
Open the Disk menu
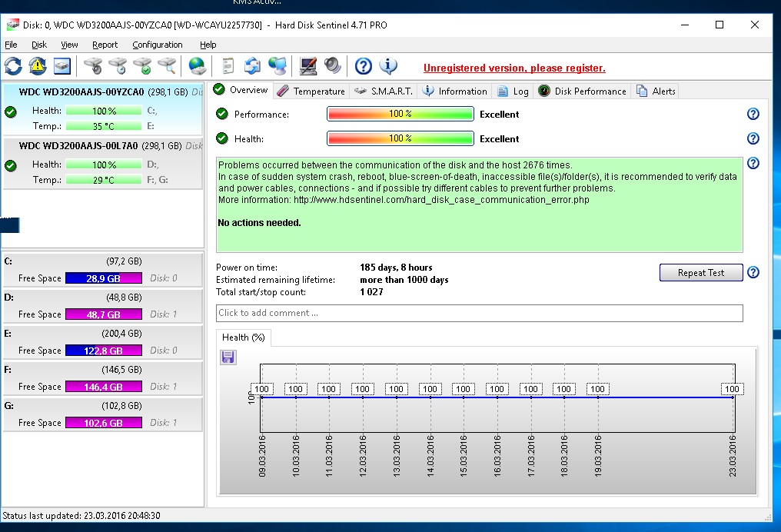coord(39,45)
